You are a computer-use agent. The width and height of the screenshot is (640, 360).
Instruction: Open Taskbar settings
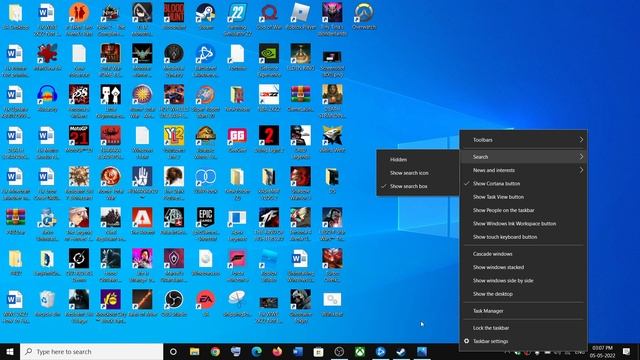click(x=524, y=341)
